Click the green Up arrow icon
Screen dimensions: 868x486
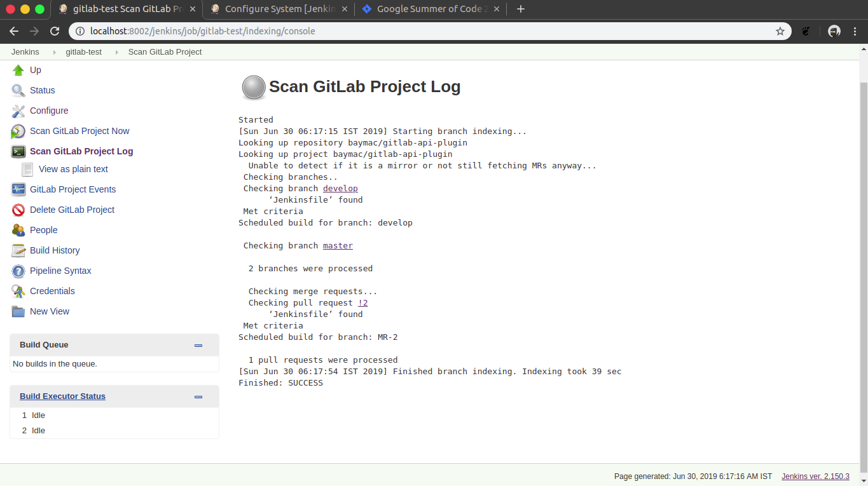point(18,70)
